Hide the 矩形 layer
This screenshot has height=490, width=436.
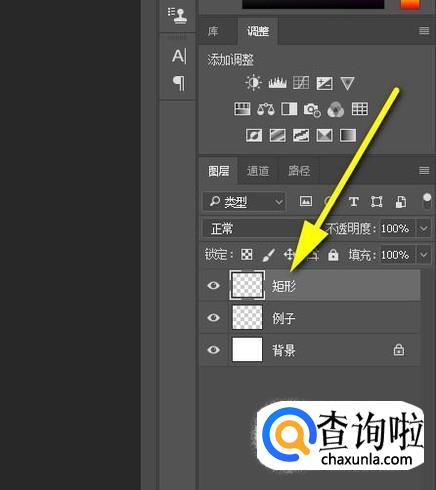coord(213,285)
